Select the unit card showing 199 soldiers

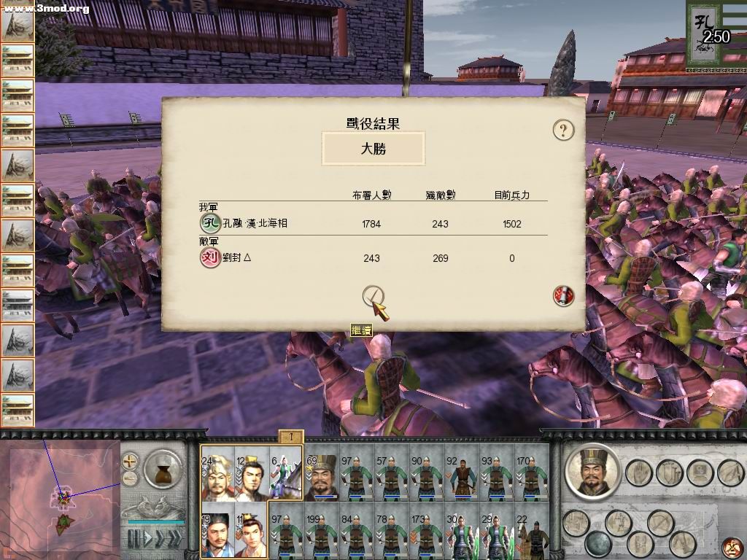[x=322, y=532]
